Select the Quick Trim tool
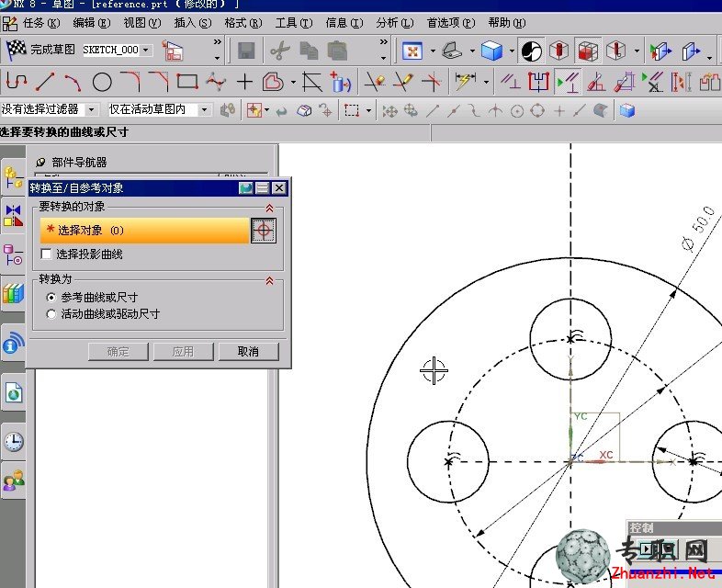This screenshot has width=722, height=588. coord(375,83)
